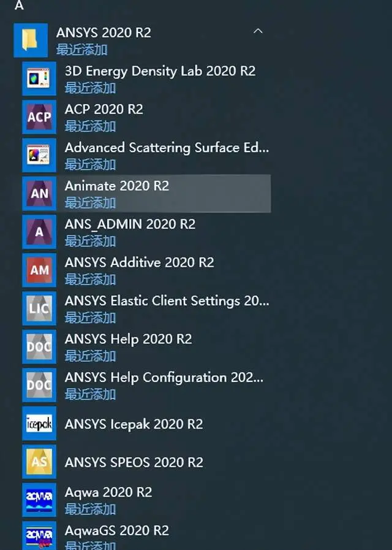Click the ANSYS Help 2020 R2 DOC icon
Viewport: 392px width, 550px height.
click(39, 346)
